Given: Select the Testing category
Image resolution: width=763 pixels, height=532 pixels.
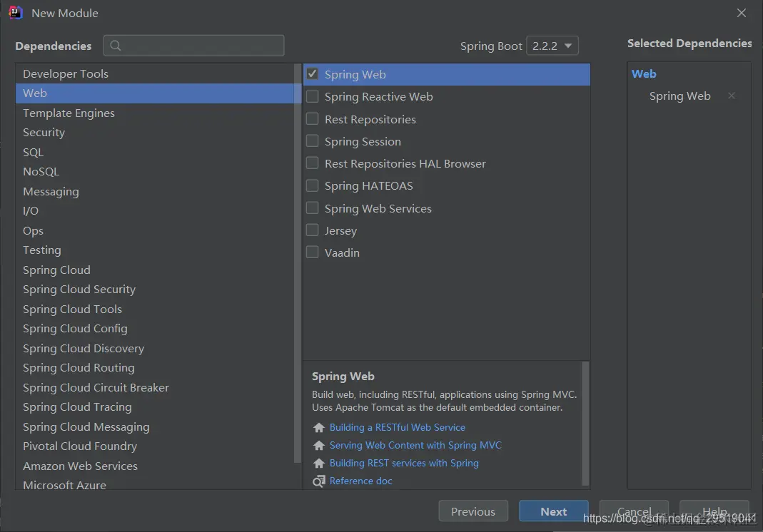Looking at the screenshot, I should point(155,250).
